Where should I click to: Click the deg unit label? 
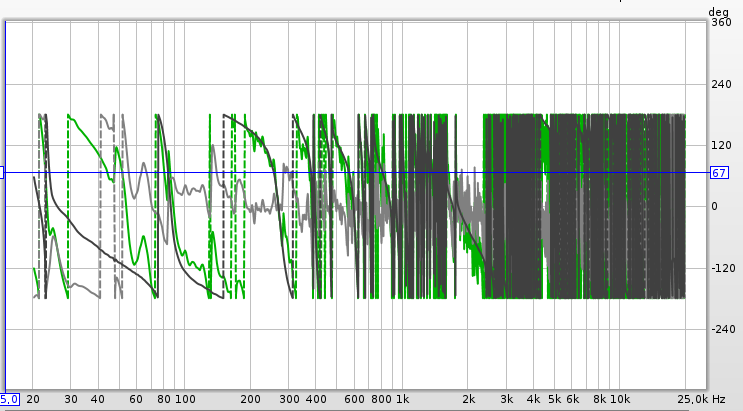click(x=718, y=12)
